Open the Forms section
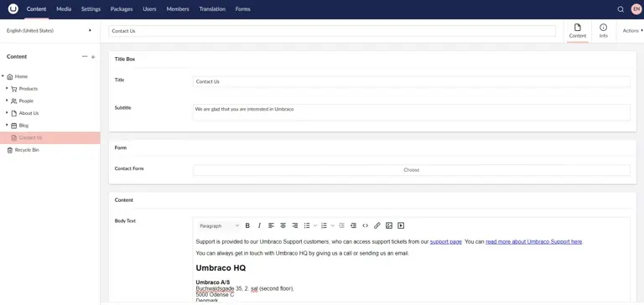Screen dimensions: 644x305 click(x=242, y=9)
